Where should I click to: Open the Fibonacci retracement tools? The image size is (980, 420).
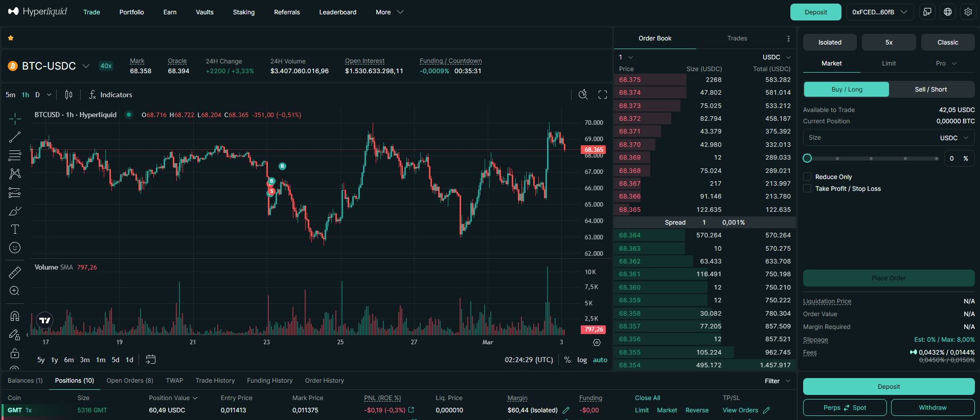tap(15, 156)
